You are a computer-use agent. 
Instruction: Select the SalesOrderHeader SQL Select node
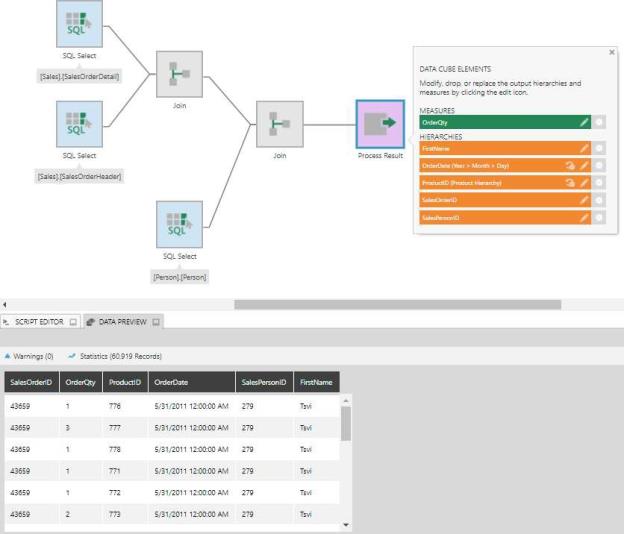pyautogui.click(x=79, y=123)
